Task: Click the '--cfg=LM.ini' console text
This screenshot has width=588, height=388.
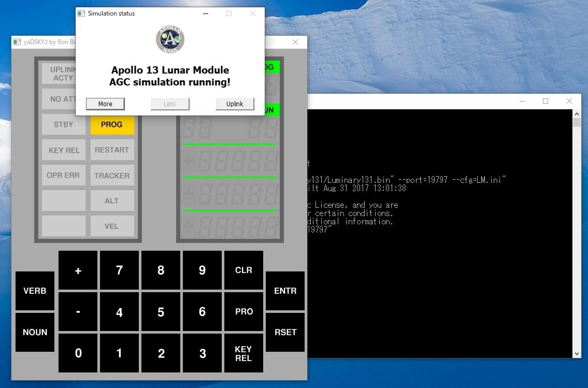Action: pyautogui.click(x=479, y=180)
